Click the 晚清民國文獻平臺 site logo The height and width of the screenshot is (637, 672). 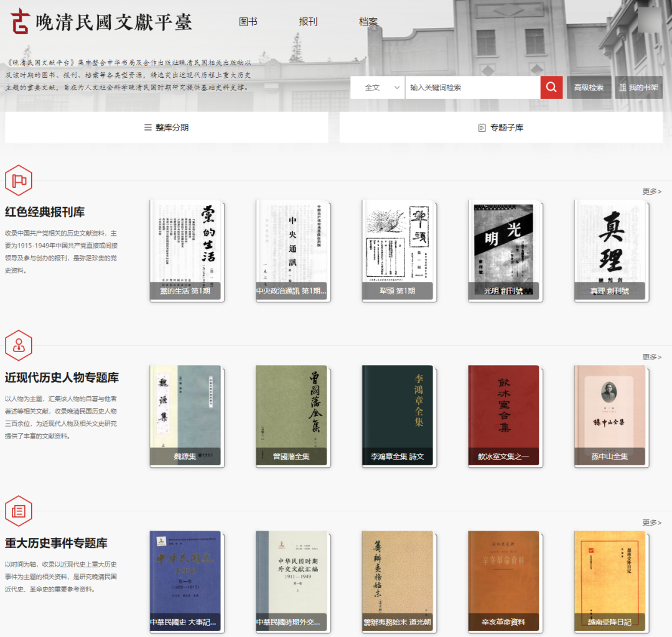click(x=102, y=22)
